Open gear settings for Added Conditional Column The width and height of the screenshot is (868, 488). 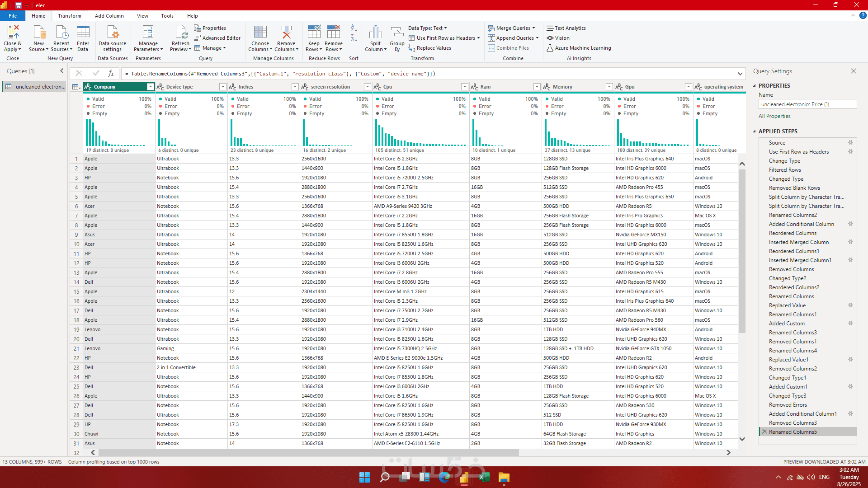pyautogui.click(x=850, y=224)
